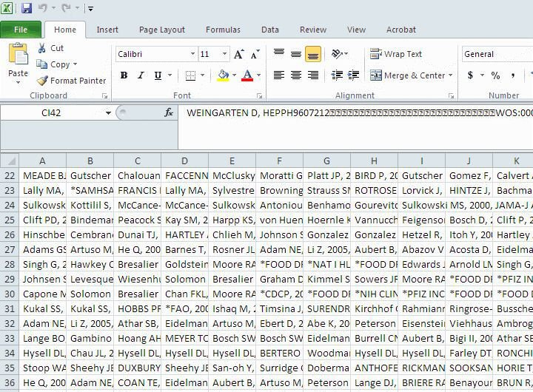
Task: Toggle Bold formatting
Action: [x=124, y=75]
